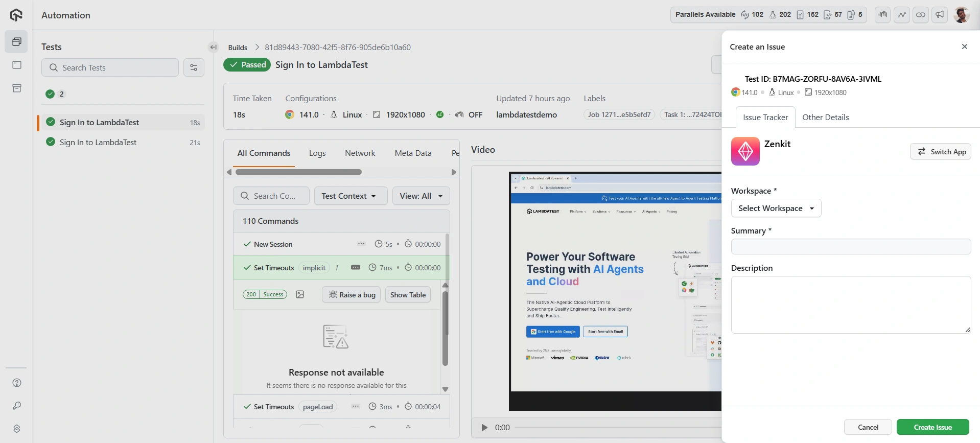Click the megaphone announcements icon in the top bar
Viewport: 980px width, 443px height.
tap(940, 15)
